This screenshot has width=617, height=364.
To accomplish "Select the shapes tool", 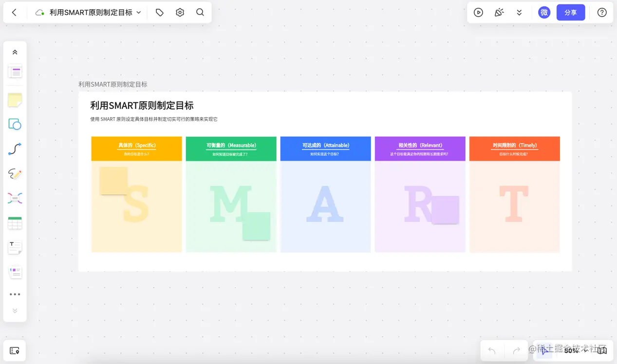I will coord(15,124).
